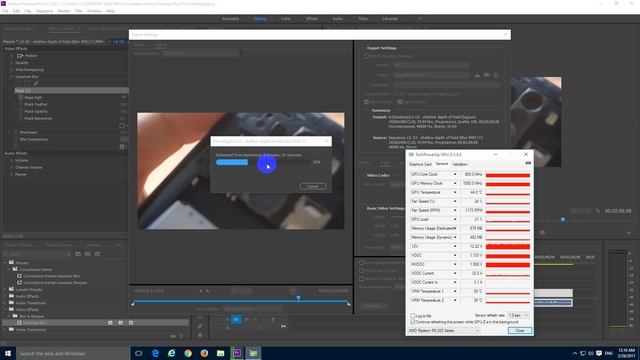Image resolution: width=640 pixels, height=360 pixels.
Task: Open the Sequence menu
Action: (x=44, y=11)
